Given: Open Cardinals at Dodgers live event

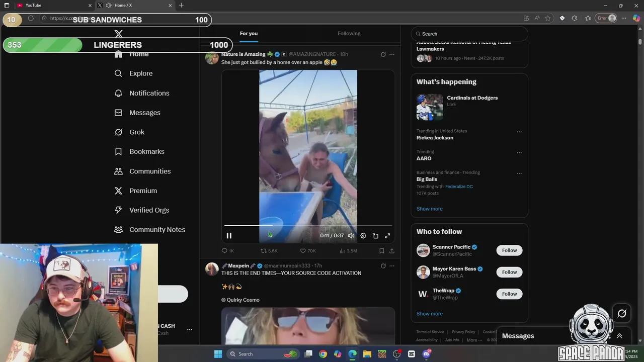Looking at the screenshot, I should 469,107.
